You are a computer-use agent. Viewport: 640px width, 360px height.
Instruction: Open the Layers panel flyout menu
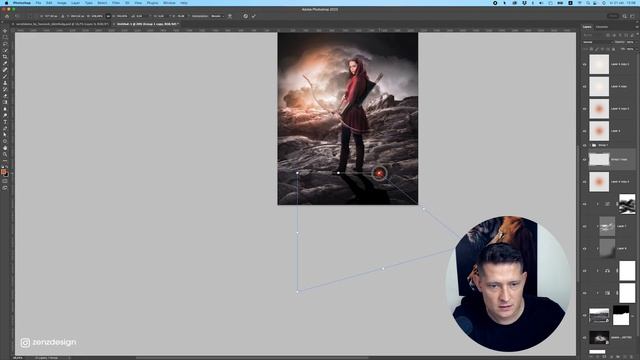[637, 27]
